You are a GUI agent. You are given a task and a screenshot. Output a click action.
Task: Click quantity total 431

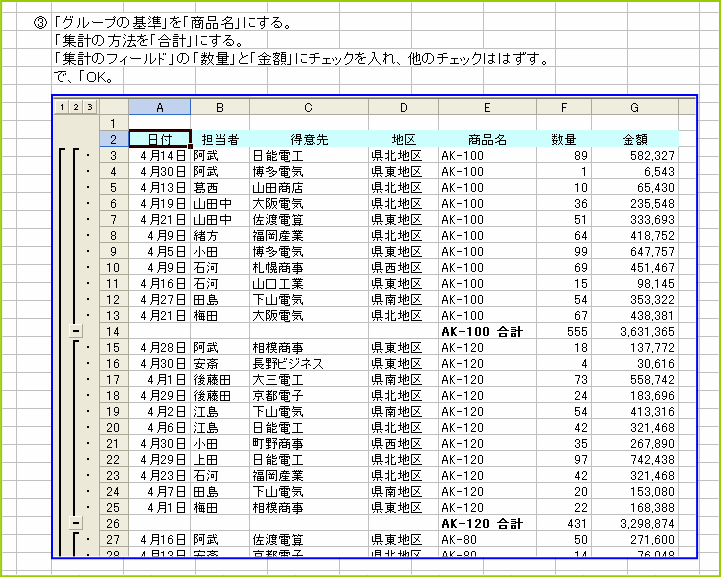(x=564, y=523)
